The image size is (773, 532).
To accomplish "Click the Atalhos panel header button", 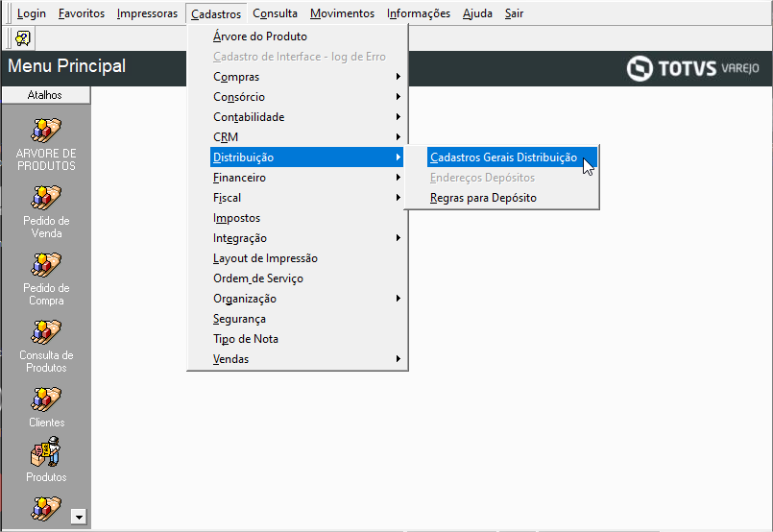I will point(45,95).
